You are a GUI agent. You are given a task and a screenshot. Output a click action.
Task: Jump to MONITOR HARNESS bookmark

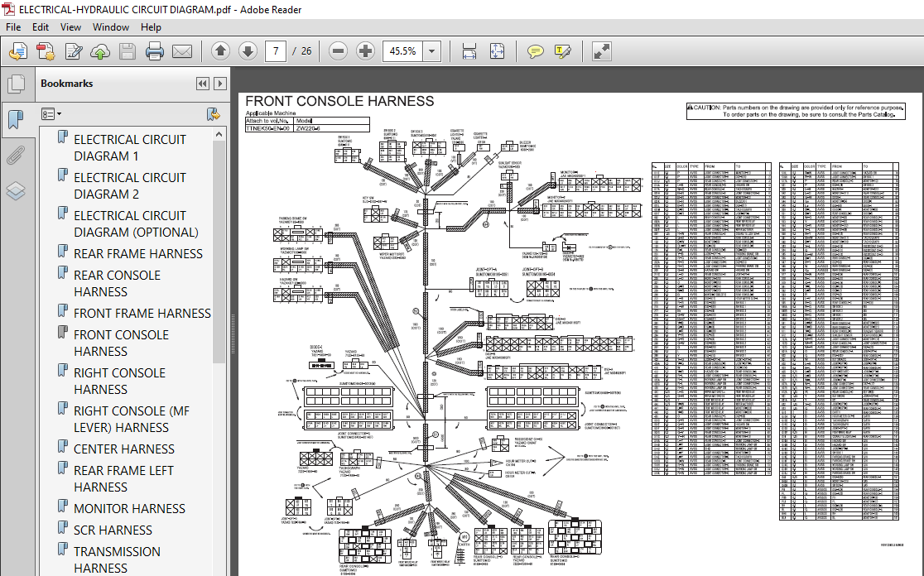[129, 508]
